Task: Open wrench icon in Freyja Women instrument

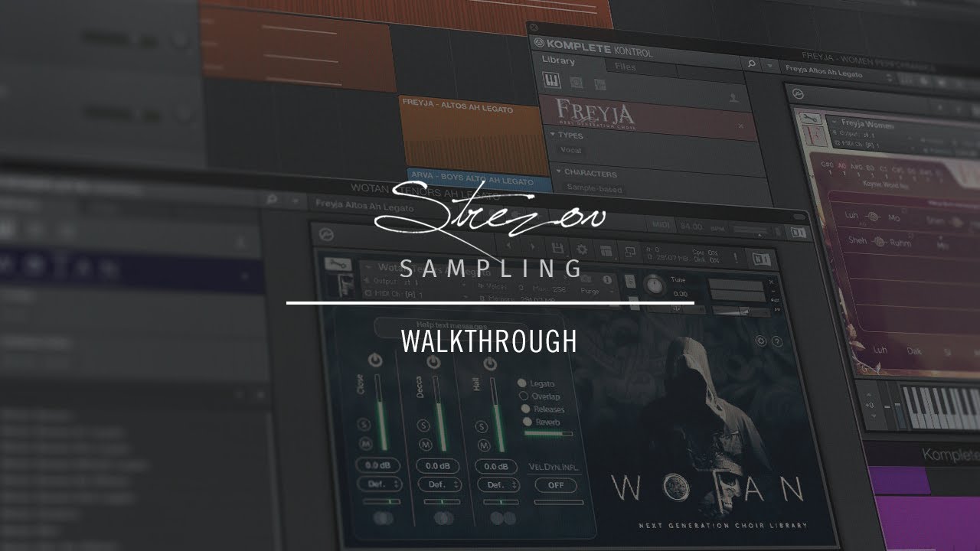Action: click(811, 119)
